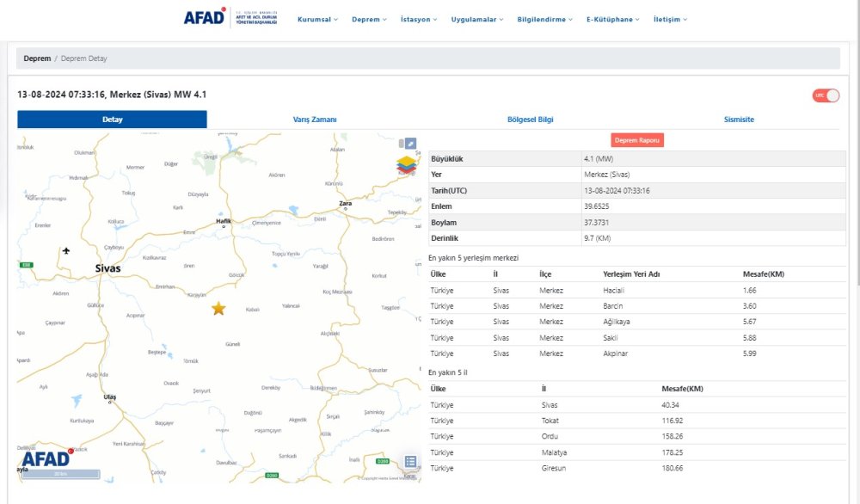Click the Deprem breadcrumb link
860x504 pixels.
pos(37,58)
